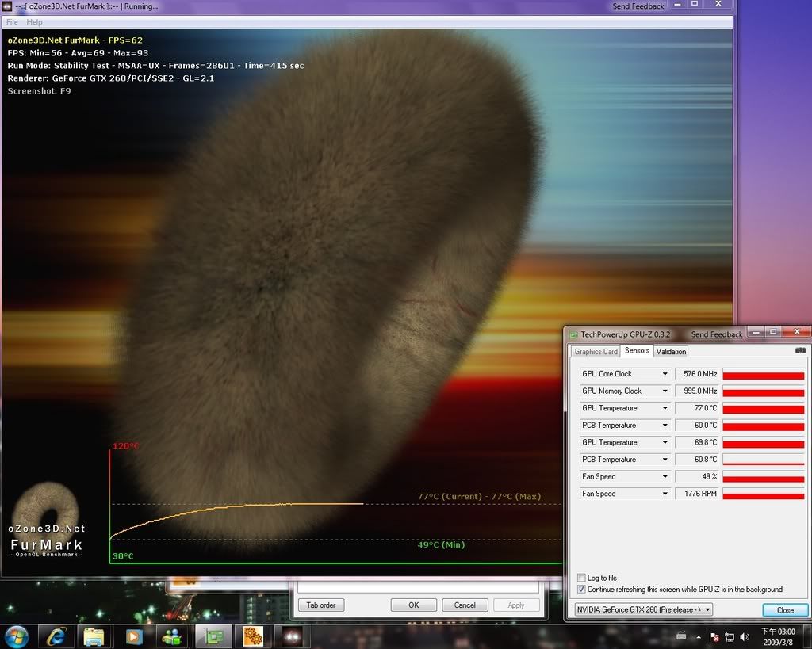
Task: Click the '49°C (Min)' graph label
Action: (x=441, y=544)
